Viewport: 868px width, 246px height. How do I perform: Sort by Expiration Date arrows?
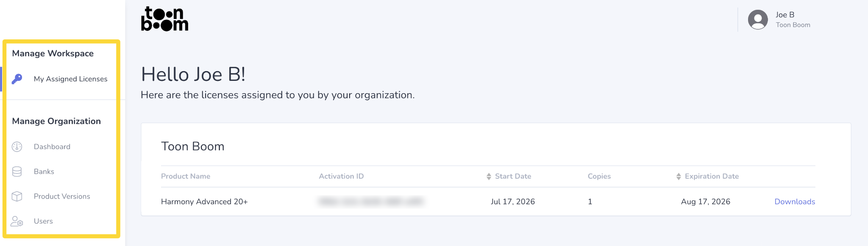(x=679, y=176)
